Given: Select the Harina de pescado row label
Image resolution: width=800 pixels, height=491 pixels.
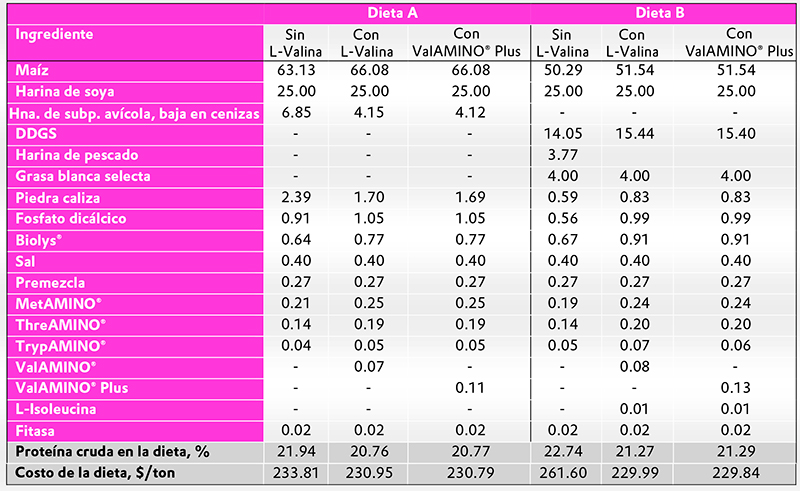Looking at the screenshot, I should (77, 155).
